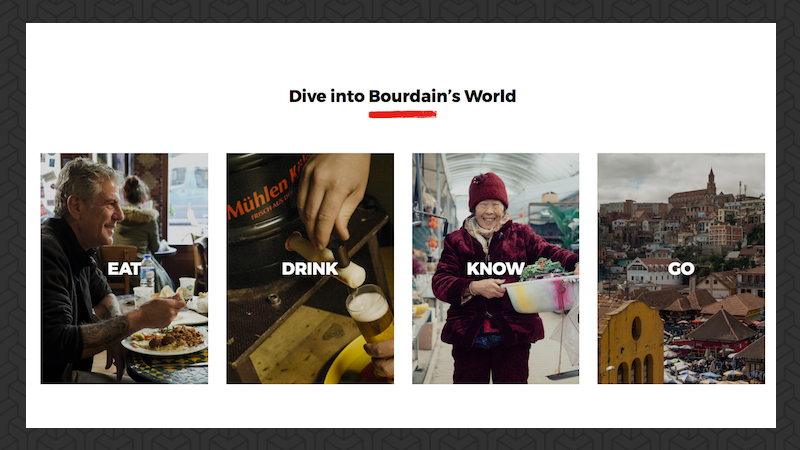Open the EAT category card
800x450 pixels.
(x=124, y=268)
